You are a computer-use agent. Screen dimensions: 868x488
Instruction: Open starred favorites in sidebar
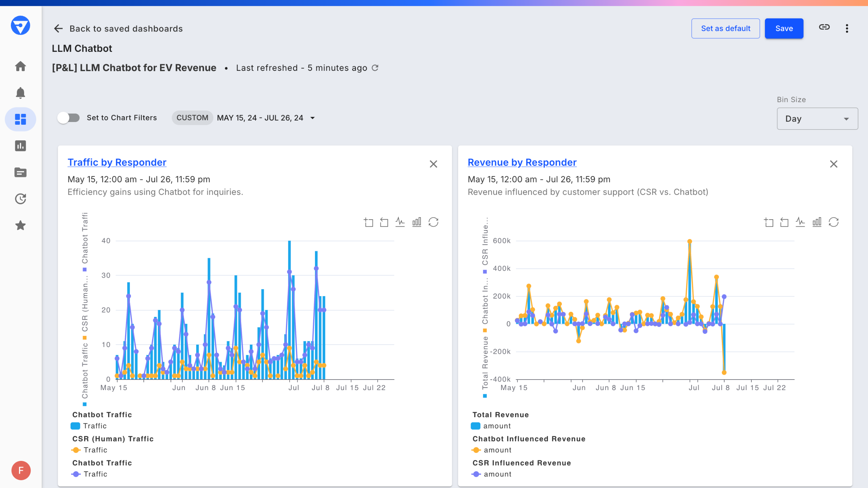[x=20, y=225]
